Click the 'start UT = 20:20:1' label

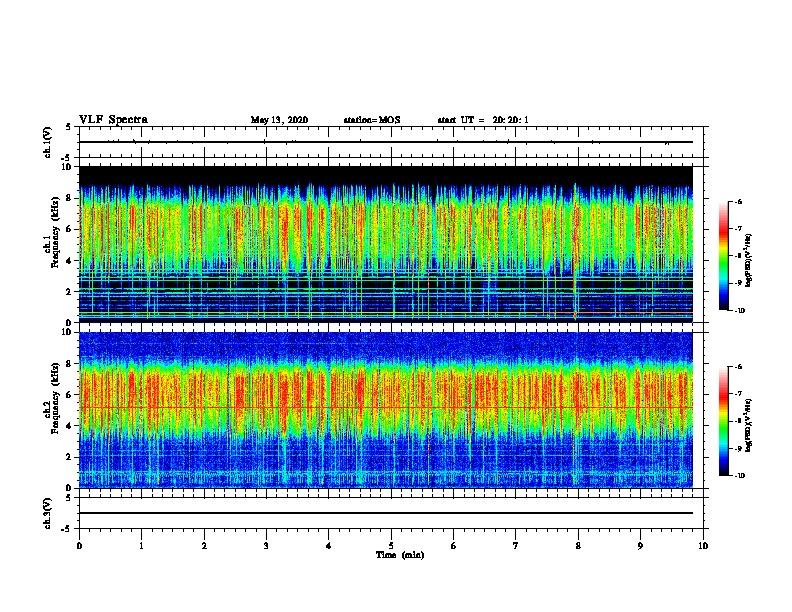click(x=483, y=120)
